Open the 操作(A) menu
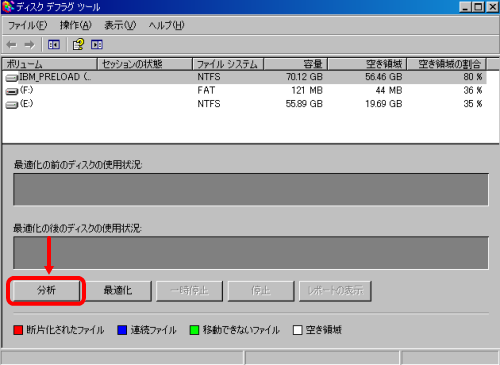Viewport: 500px width, 365px height. [x=76, y=25]
